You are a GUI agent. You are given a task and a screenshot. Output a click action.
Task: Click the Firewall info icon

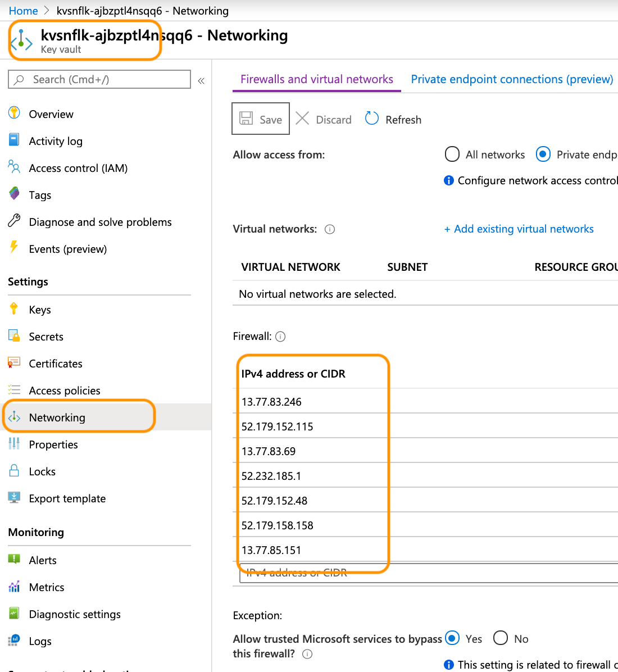tap(280, 337)
